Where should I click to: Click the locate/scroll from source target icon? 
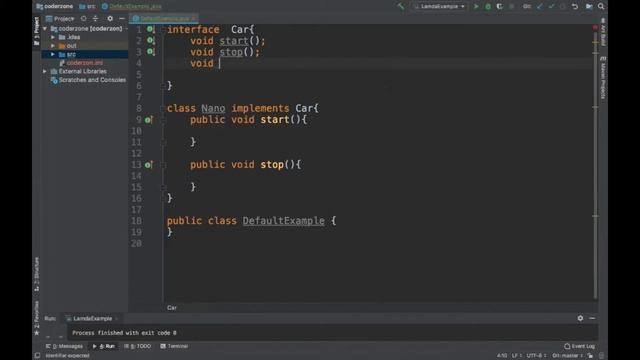tap(83, 18)
